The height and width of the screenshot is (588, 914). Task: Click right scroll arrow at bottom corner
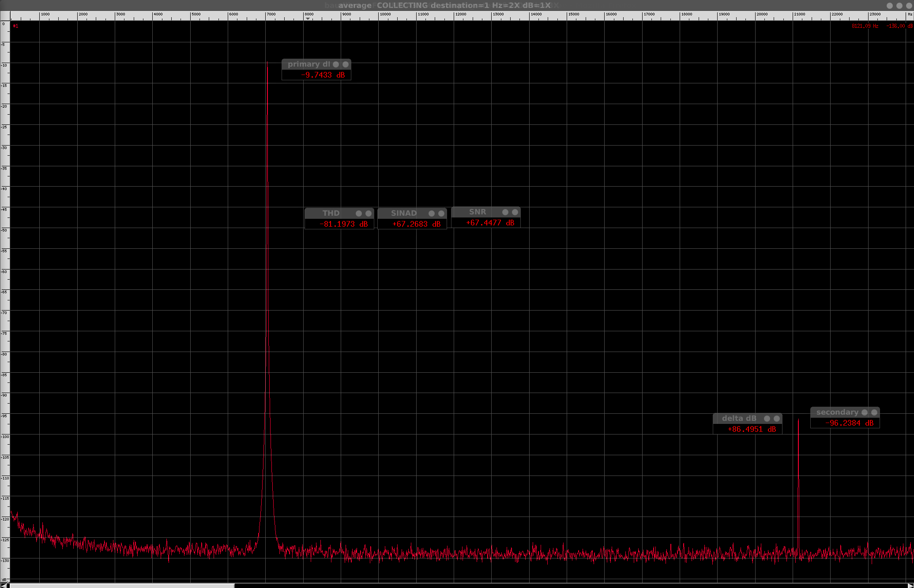(x=910, y=585)
